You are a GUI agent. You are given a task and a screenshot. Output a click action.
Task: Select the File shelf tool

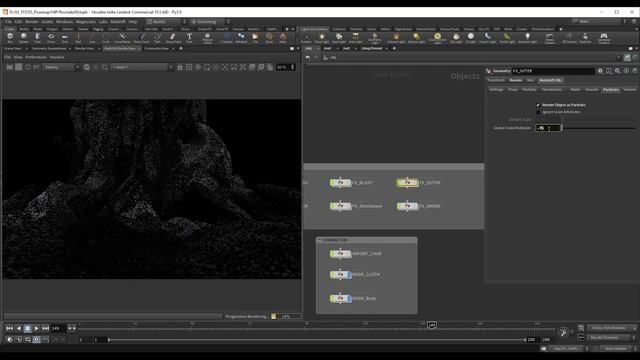[x=255, y=38]
